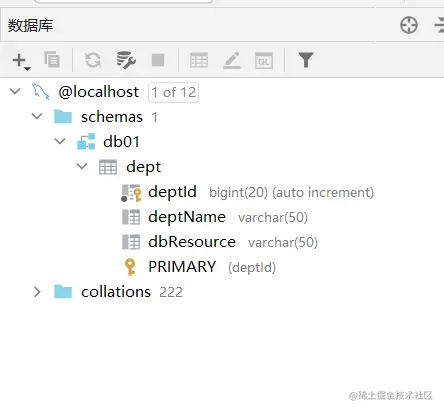
Task: Click the 1 of 12 schema selector
Action: click(x=174, y=92)
